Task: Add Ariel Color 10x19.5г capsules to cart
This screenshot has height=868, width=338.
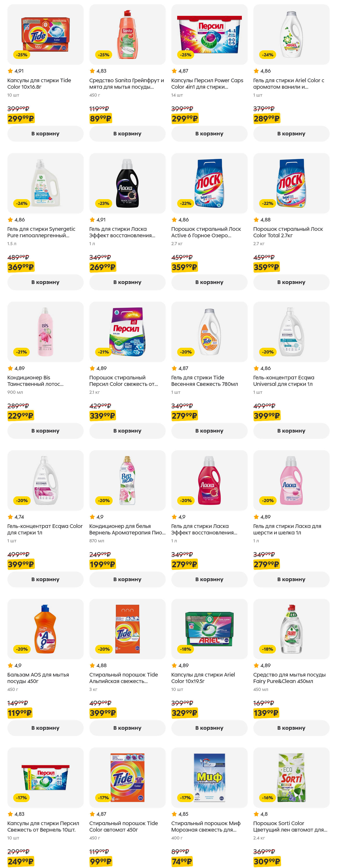Action: (x=209, y=728)
